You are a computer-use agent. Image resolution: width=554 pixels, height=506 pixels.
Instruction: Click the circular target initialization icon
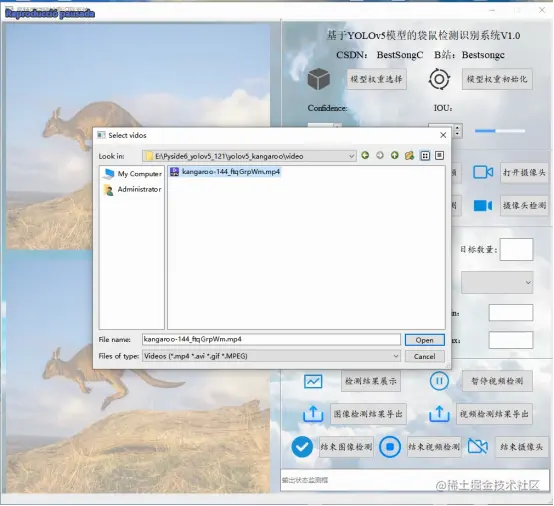[x=439, y=79]
